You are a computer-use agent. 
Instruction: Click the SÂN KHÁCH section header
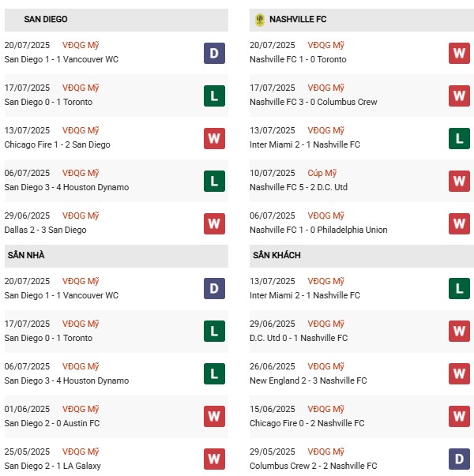point(277,255)
